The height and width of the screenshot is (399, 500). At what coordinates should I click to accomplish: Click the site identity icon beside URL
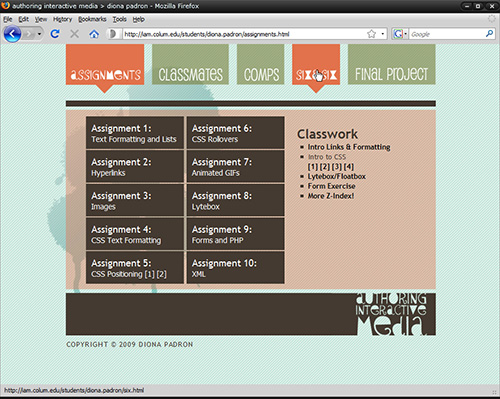[113, 34]
